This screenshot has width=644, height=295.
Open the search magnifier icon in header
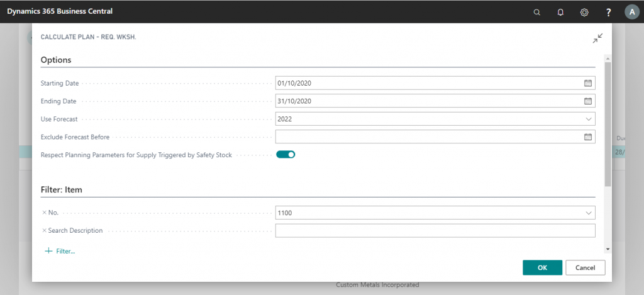536,12
